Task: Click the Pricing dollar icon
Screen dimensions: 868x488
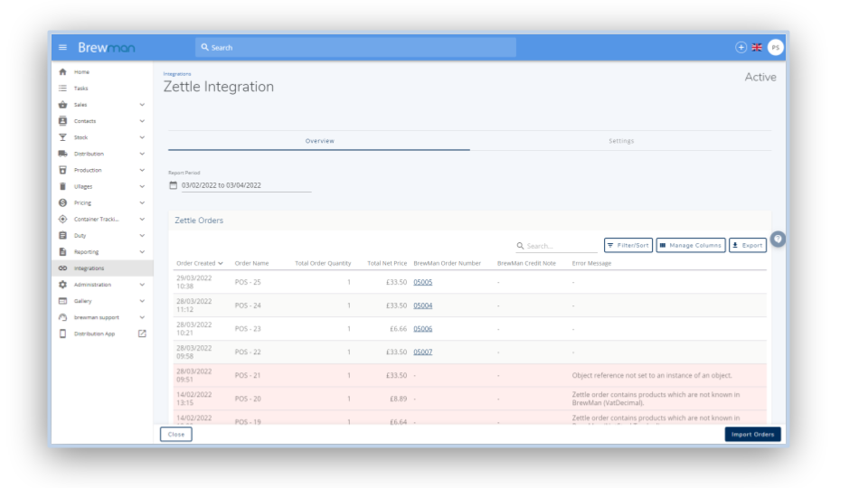Action: (62, 202)
